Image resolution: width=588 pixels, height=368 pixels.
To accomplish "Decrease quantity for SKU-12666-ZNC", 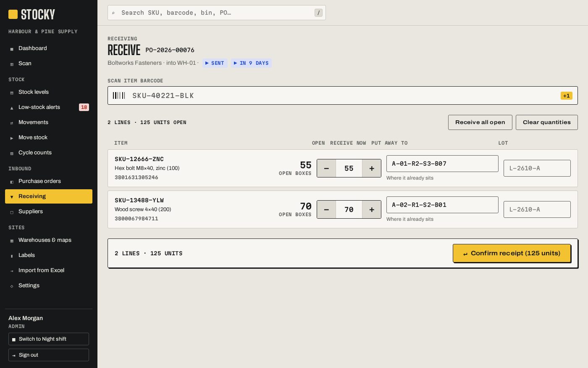I will (326, 168).
